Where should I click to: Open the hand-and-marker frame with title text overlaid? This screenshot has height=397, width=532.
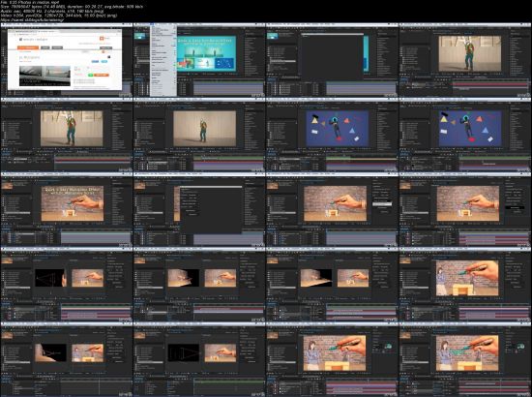[x=67, y=210]
